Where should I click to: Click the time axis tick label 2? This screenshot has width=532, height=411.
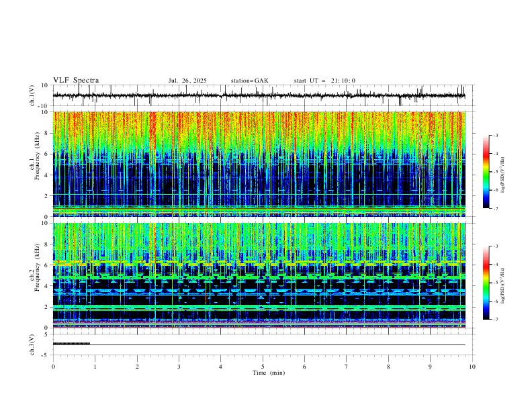[x=137, y=367]
